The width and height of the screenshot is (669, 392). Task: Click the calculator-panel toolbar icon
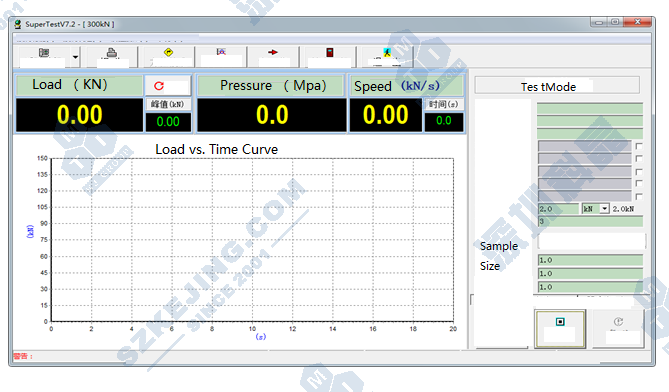(44, 53)
